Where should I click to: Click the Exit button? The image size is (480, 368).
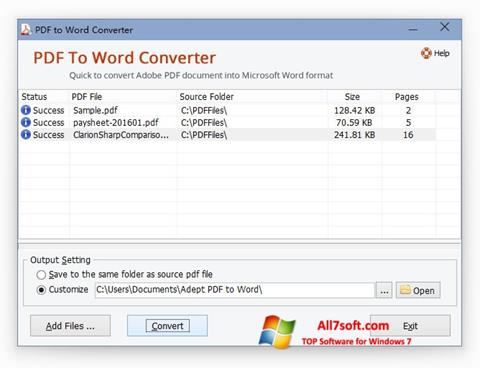point(410,326)
